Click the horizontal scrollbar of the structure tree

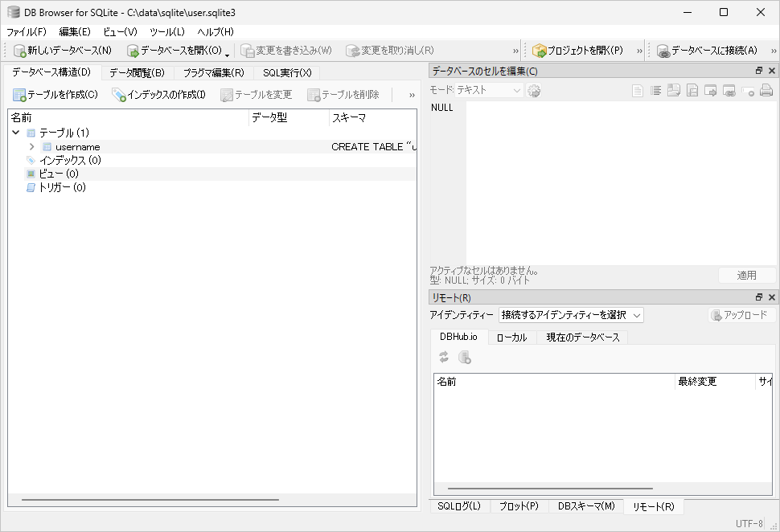pyautogui.click(x=150, y=500)
